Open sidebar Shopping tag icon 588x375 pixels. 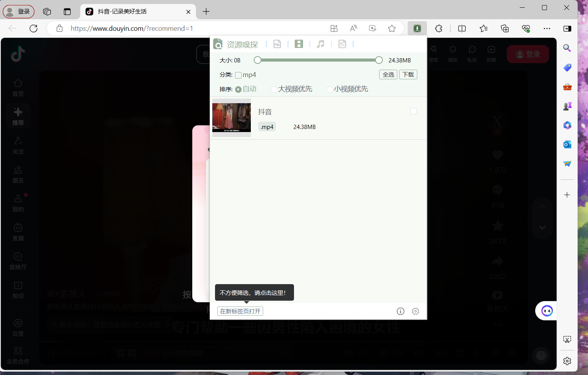(567, 67)
